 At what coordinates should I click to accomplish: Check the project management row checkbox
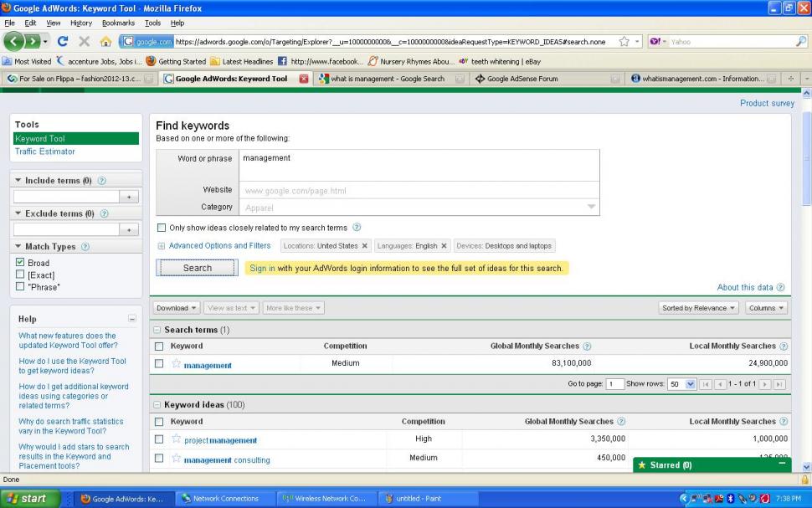pos(159,439)
